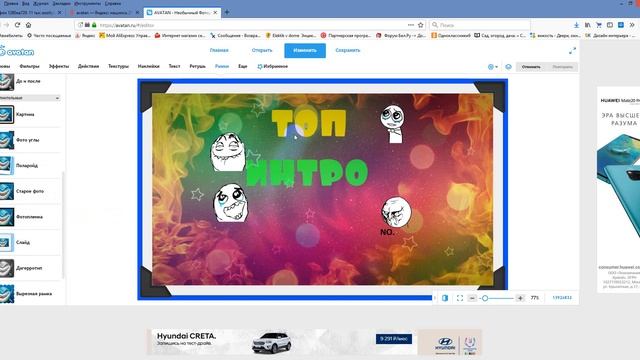Select the До и после frame thumbnail
Viewport: 640px width, 360px height.
coord(7,82)
